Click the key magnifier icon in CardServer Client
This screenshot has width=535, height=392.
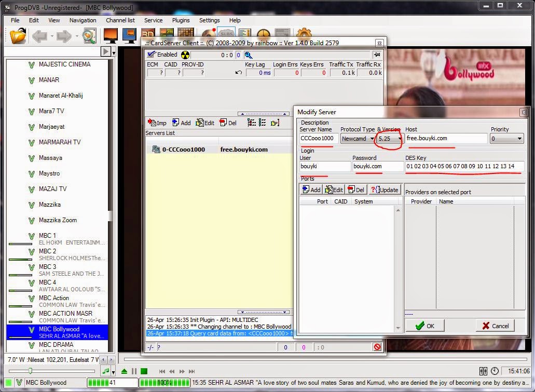pyautogui.click(x=249, y=55)
